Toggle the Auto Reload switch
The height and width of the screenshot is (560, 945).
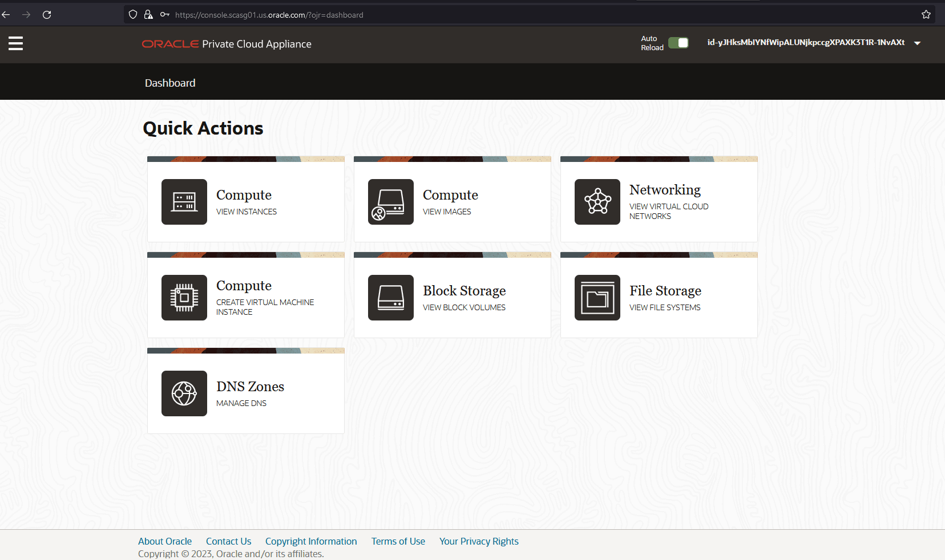coord(679,43)
